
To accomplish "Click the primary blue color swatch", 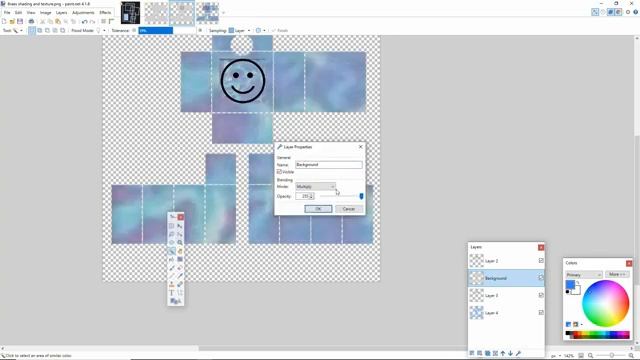I will tap(570, 284).
